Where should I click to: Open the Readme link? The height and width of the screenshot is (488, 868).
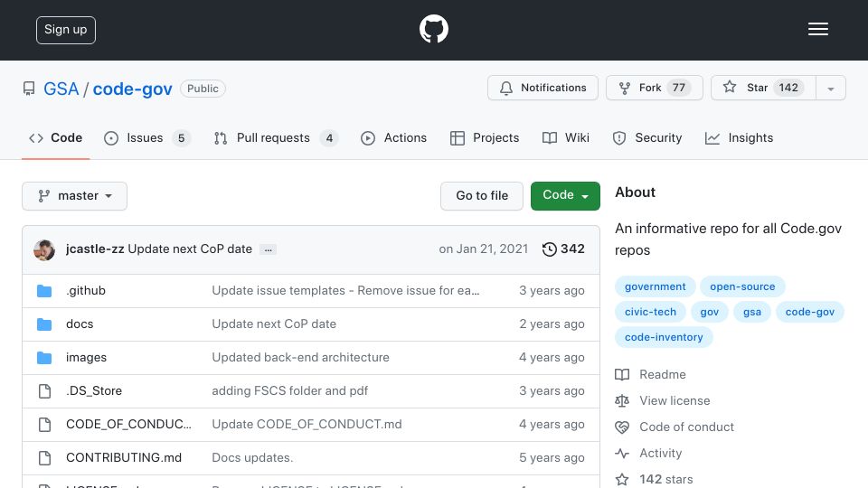click(663, 374)
